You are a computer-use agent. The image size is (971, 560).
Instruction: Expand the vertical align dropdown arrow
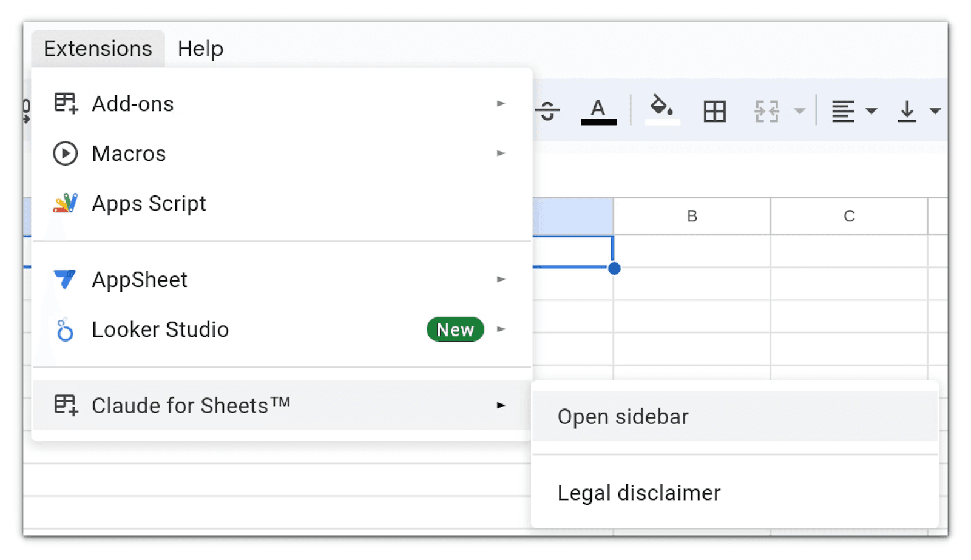(935, 111)
